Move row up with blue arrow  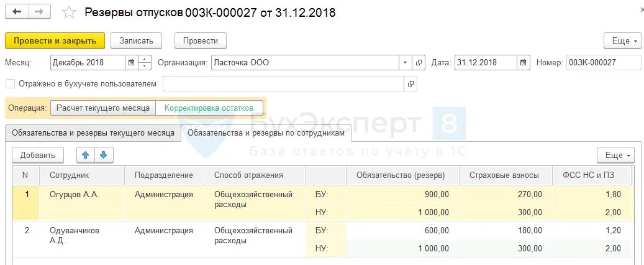point(86,155)
